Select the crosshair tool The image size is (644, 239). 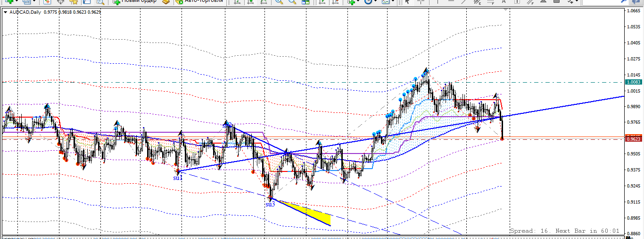tap(421, 2)
